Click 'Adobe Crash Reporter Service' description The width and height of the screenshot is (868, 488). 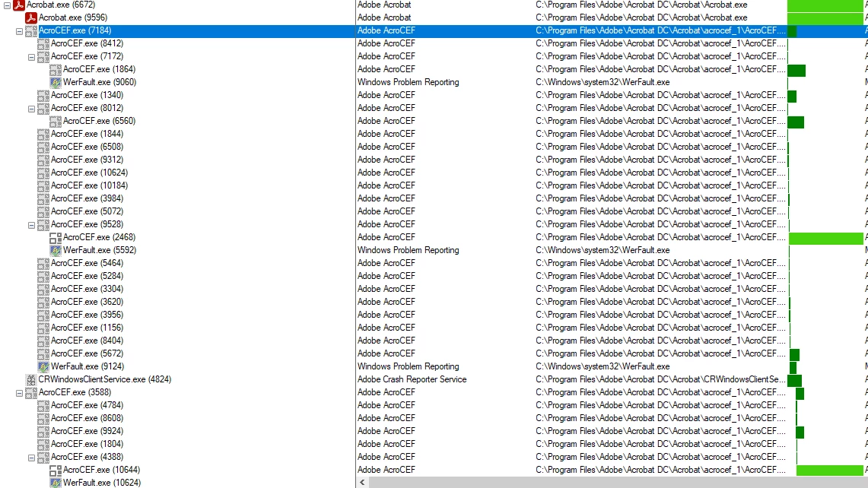(x=412, y=379)
